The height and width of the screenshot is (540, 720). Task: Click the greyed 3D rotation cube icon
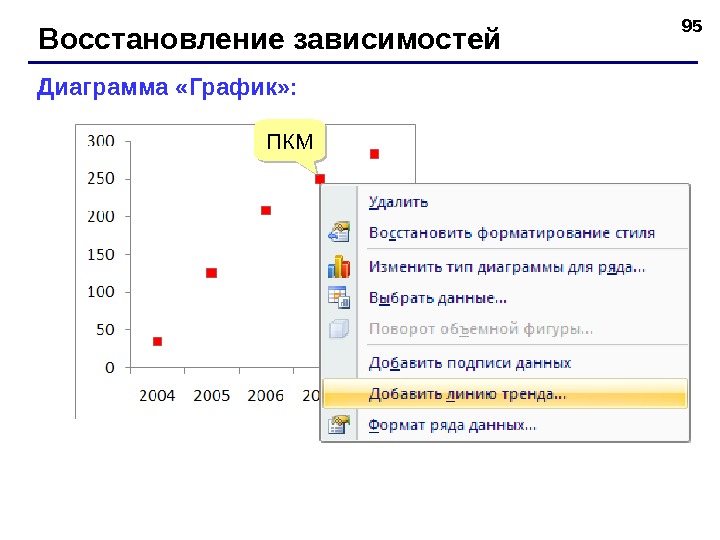click(x=339, y=329)
